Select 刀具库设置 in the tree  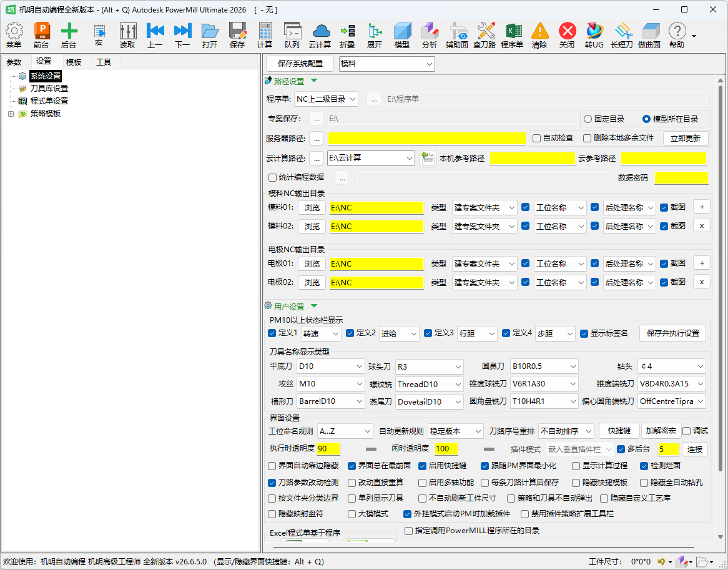pyautogui.click(x=49, y=88)
